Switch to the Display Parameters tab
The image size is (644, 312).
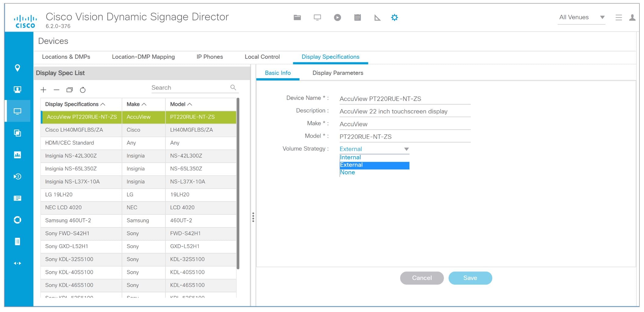click(338, 73)
